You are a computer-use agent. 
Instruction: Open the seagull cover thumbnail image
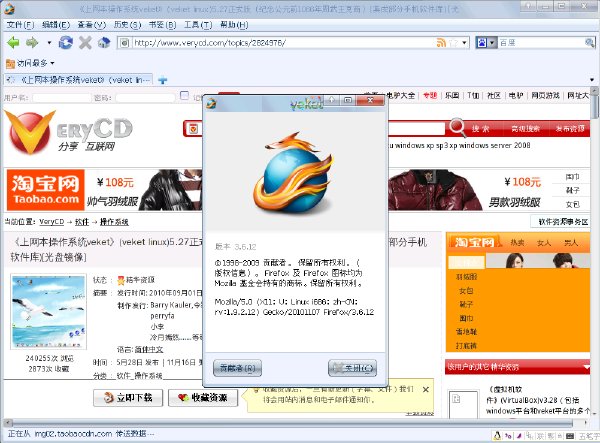coord(48,311)
